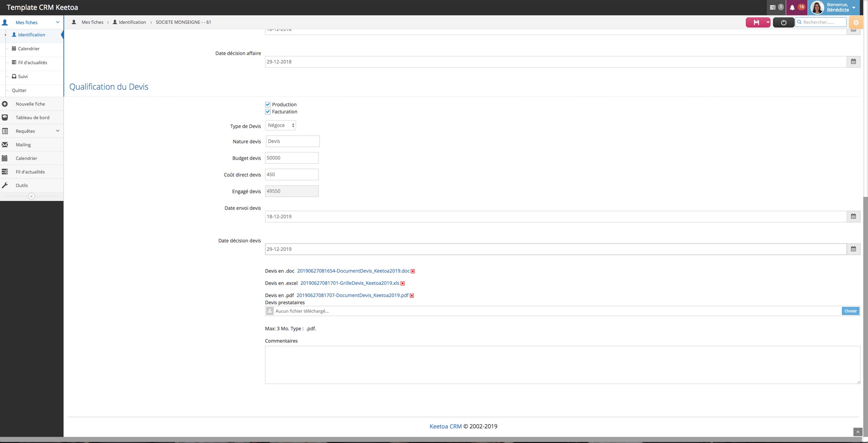
Task: Collapse the sidebar with double-chevron icon
Action: pyautogui.click(x=32, y=196)
